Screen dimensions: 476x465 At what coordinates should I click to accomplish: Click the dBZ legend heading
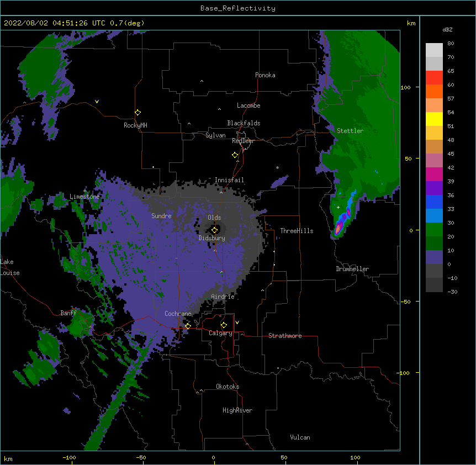point(447,30)
